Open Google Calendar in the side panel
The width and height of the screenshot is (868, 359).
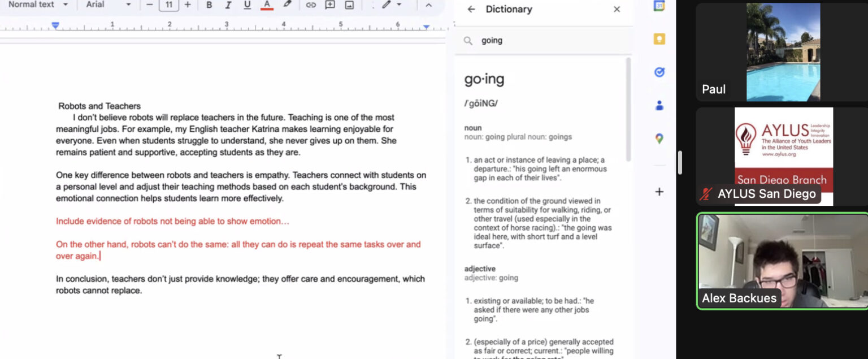click(659, 6)
